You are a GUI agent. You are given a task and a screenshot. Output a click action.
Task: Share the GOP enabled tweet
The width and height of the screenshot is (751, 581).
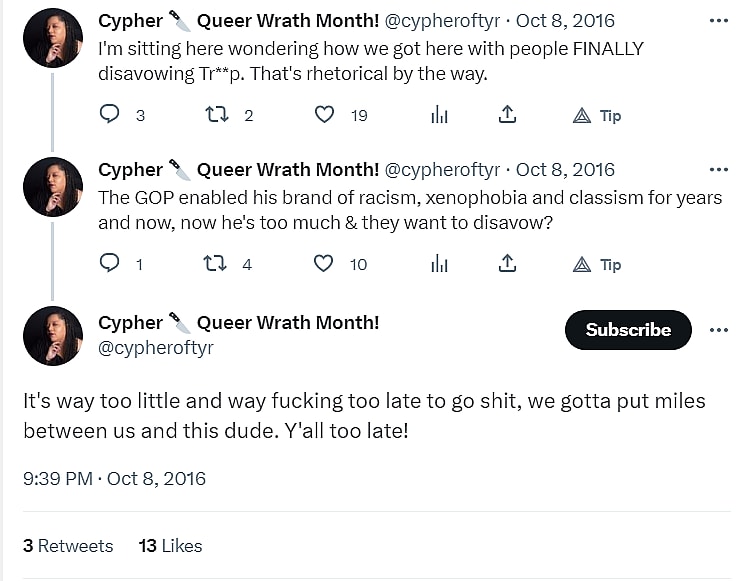[x=508, y=264]
